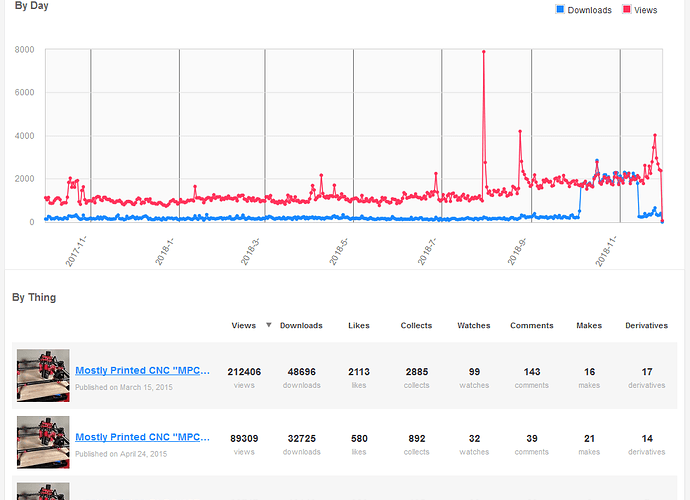Click thumbnail of March 15, 2015 thing
690x500 pixels.
coord(43,375)
